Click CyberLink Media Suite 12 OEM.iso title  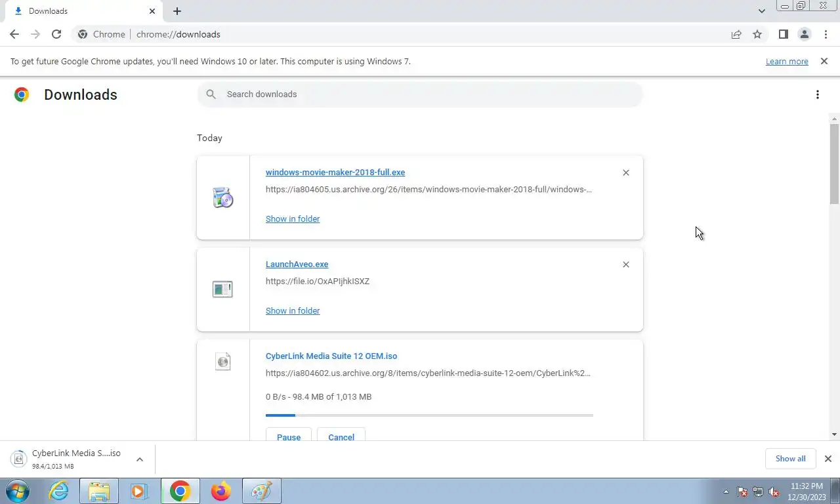click(x=331, y=356)
